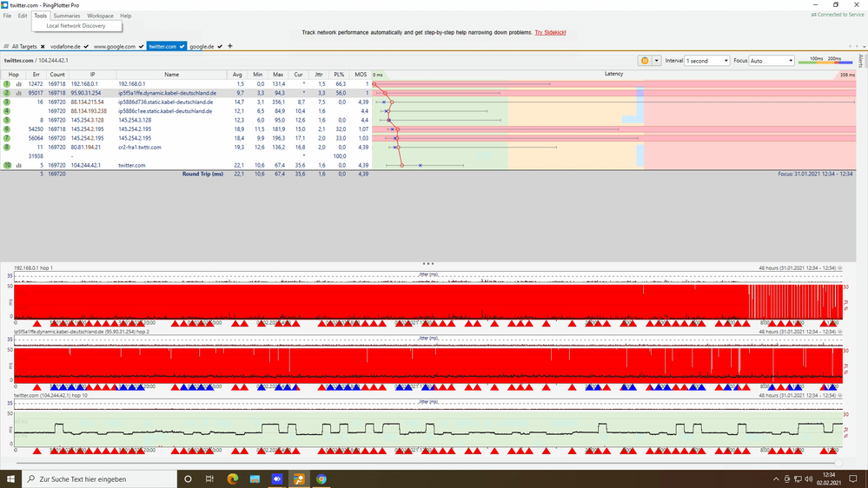Image resolution: width=868 pixels, height=488 pixels.
Task: Switch to the google.de tab
Action: pyautogui.click(x=202, y=47)
